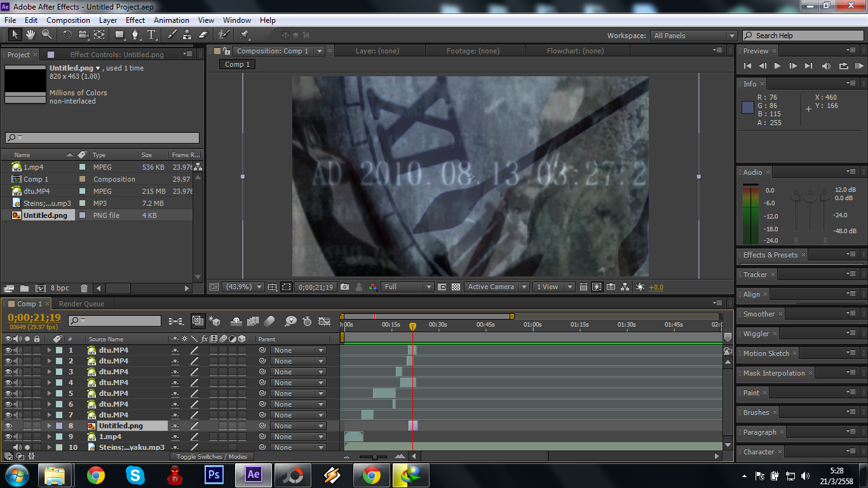Screen dimensions: 868x488
Task: Select the Clone Stamp tool
Action: pos(187,34)
